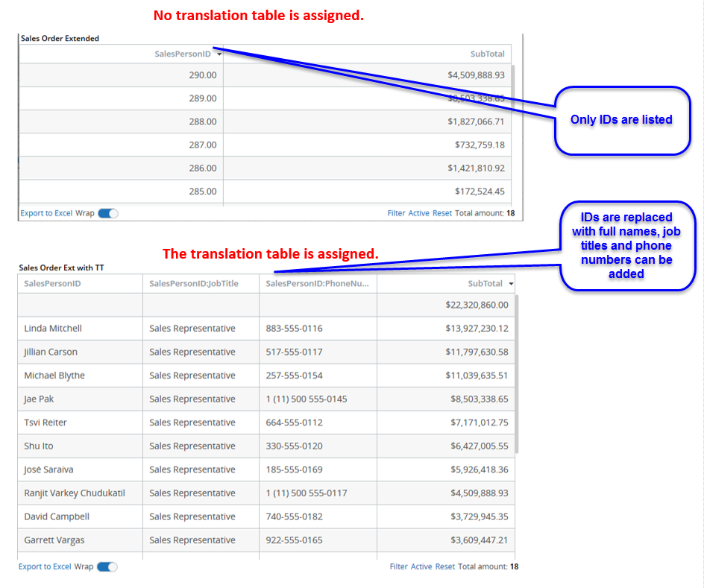Click SalesPersonID:JobTitle column header
The image size is (704, 588).
point(194,284)
